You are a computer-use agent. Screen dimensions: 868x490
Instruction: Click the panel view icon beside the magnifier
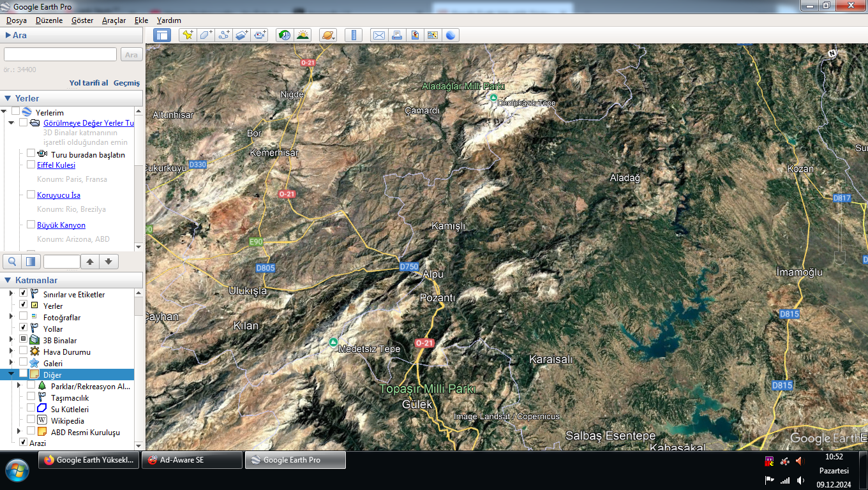[x=31, y=262]
